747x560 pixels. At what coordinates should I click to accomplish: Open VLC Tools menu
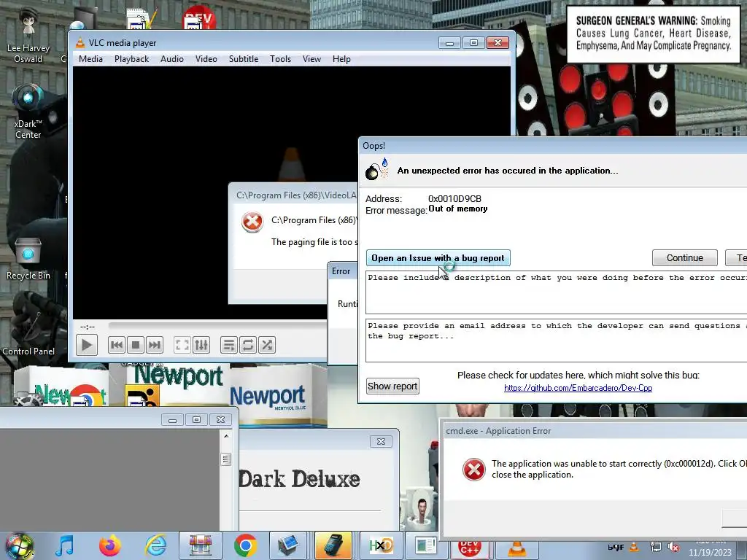280,59
